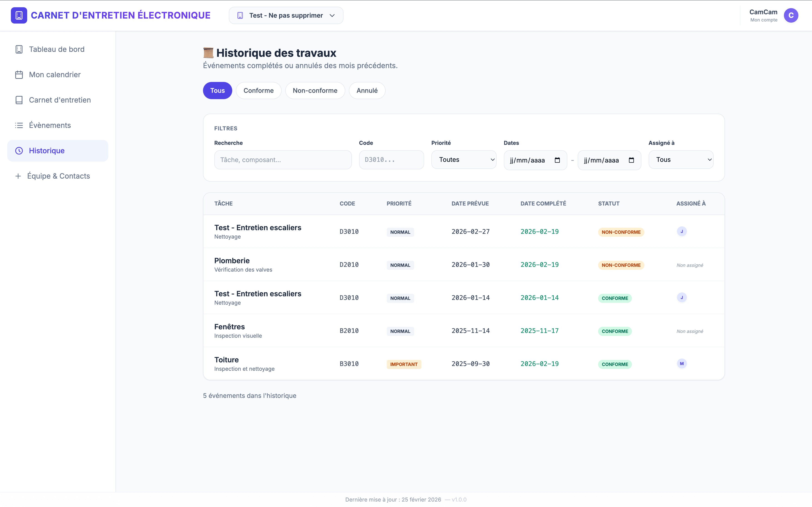This screenshot has height=507, width=812.
Task: Open the building selector dropdown
Action: pyautogui.click(x=286, y=15)
